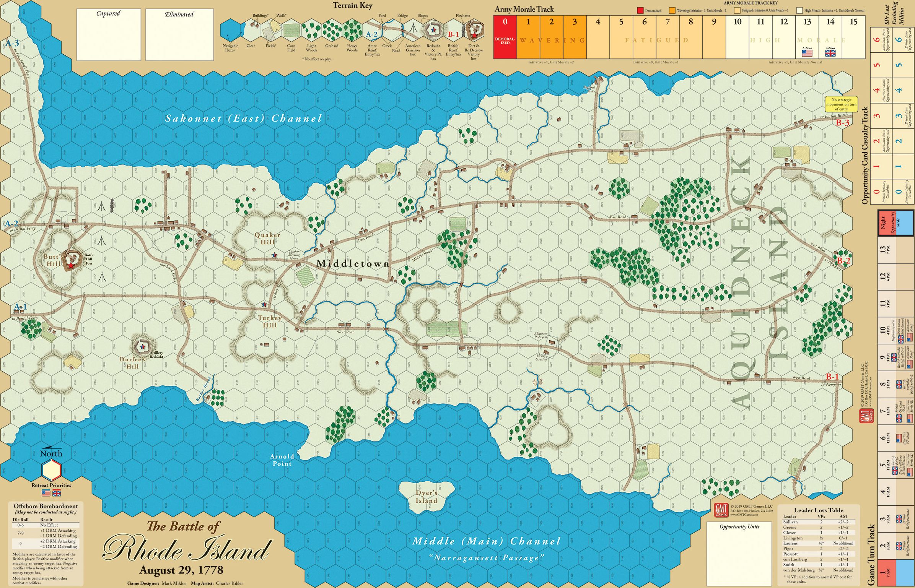Select the victory star on Quaker Hill
This screenshot has height=588, width=915.
[274, 255]
